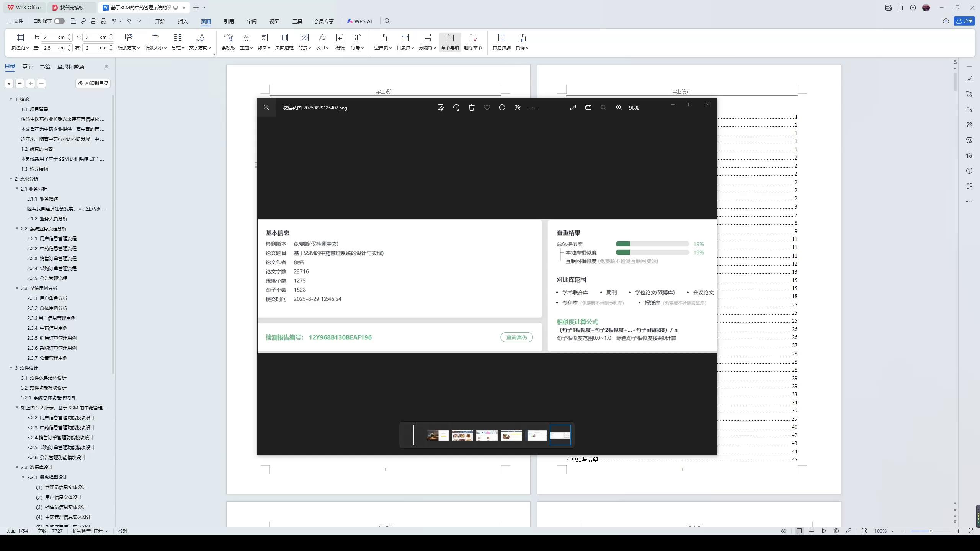Click the 查询真伪 verification button
The width and height of the screenshot is (980, 551).
tap(516, 337)
